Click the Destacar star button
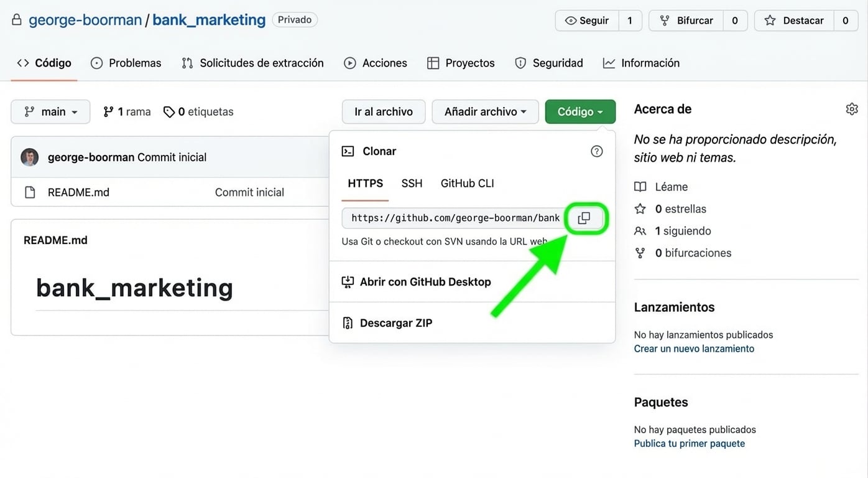Image resolution: width=868 pixels, height=478 pixels. pyautogui.click(x=794, y=21)
